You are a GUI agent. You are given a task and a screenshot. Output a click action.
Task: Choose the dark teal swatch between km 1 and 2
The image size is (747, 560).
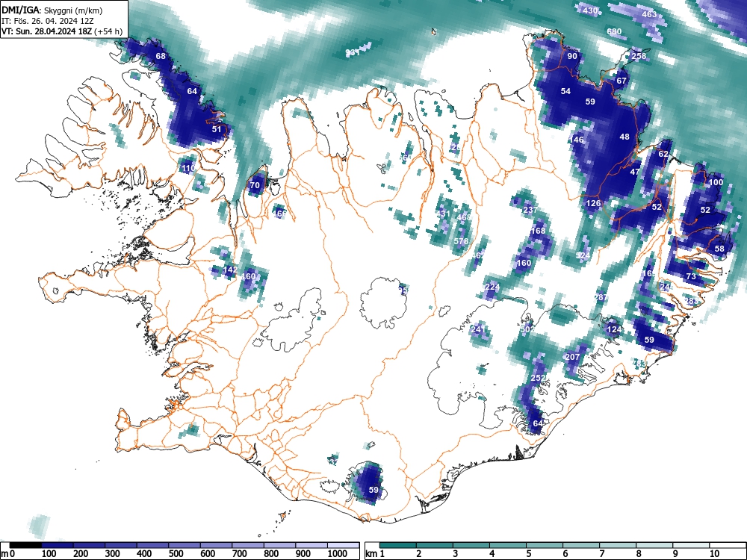tap(399, 545)
